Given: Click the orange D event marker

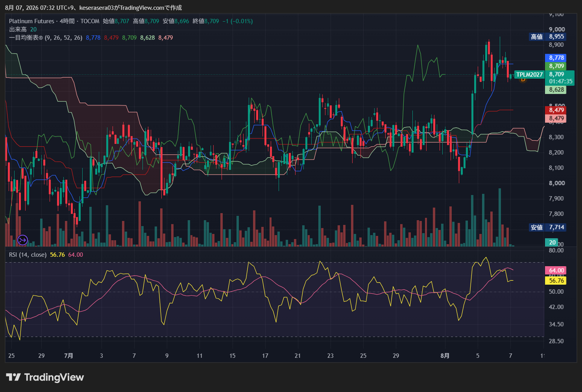Looking at the screenshot, I should pos(523,79).
